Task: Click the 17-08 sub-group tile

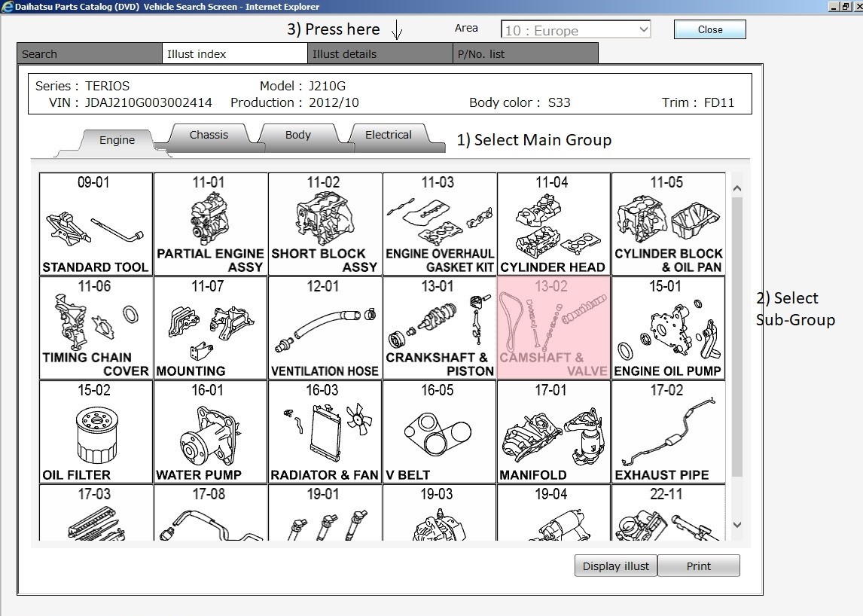Action: [x=210, y=513]
